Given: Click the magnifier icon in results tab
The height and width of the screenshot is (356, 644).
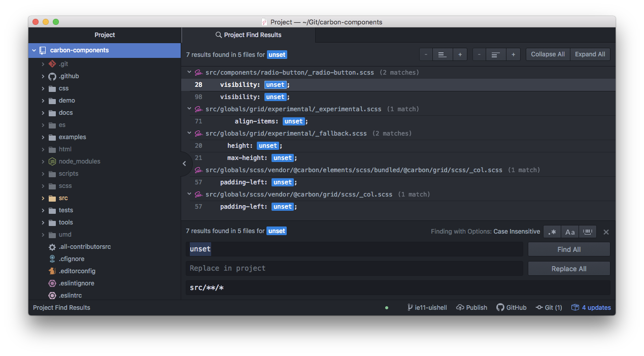Looking at the screenshot, I should pyautogui.click(x=219, y=35).
